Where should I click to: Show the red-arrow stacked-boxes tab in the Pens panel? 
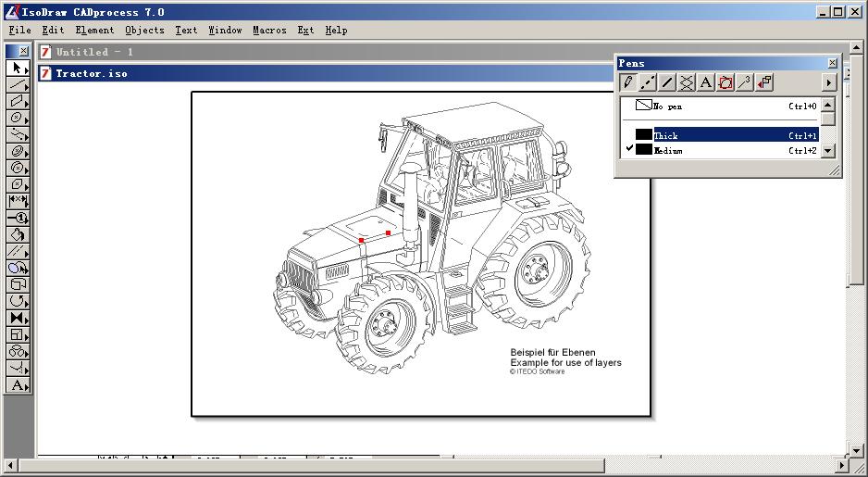click(x=764, y=82)
